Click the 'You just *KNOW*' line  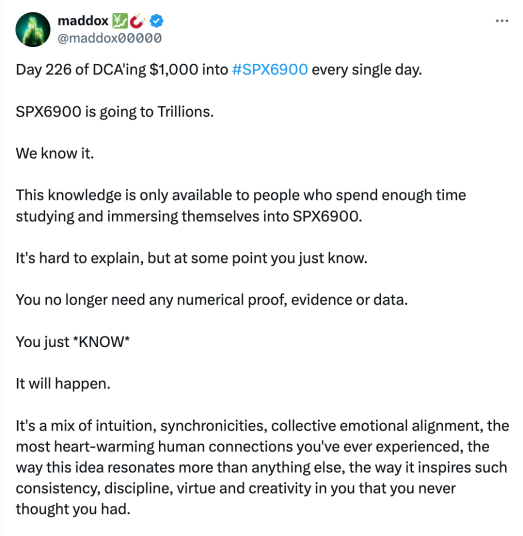[x=73, y=342]
